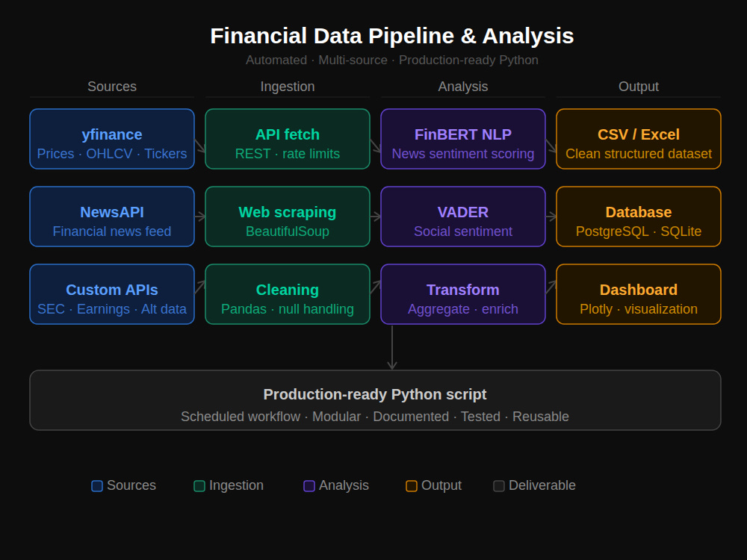Click the Web scraping BeautifulSoup box
The image size is (747, 560).
(x=288, y=217)
